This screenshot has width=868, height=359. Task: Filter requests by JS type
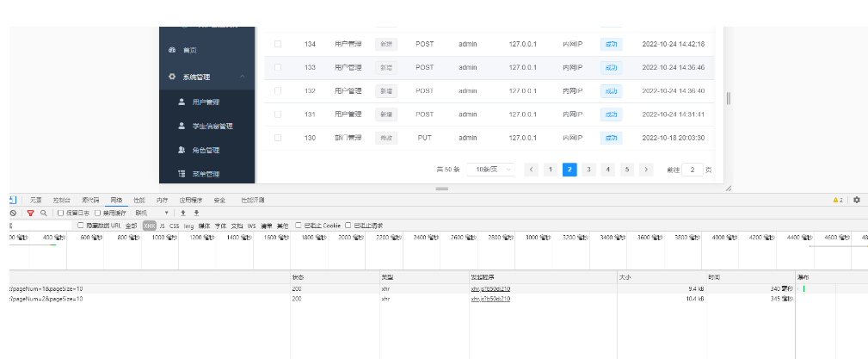point(163,226)
